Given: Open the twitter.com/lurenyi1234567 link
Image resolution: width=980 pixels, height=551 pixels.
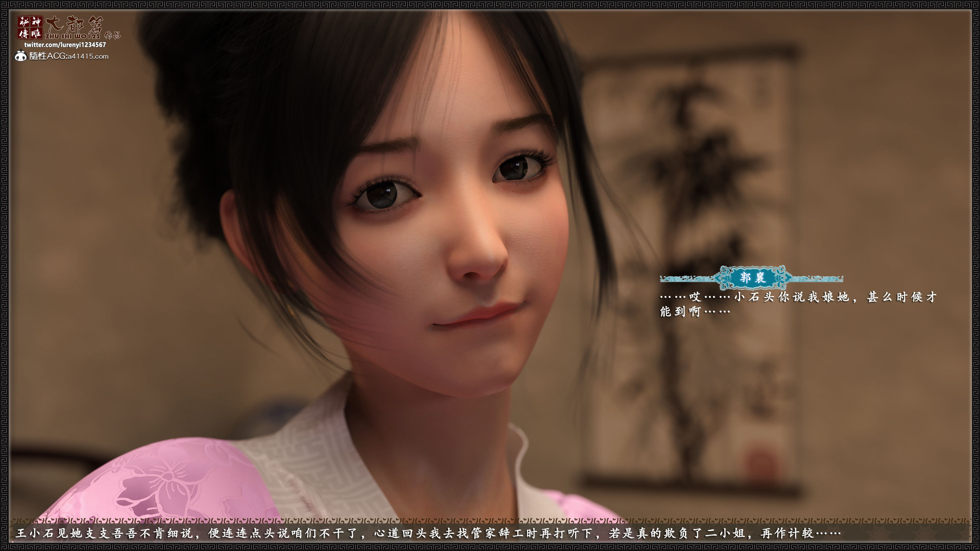Looking at the screenshot, I should click(x=65, y=45).
